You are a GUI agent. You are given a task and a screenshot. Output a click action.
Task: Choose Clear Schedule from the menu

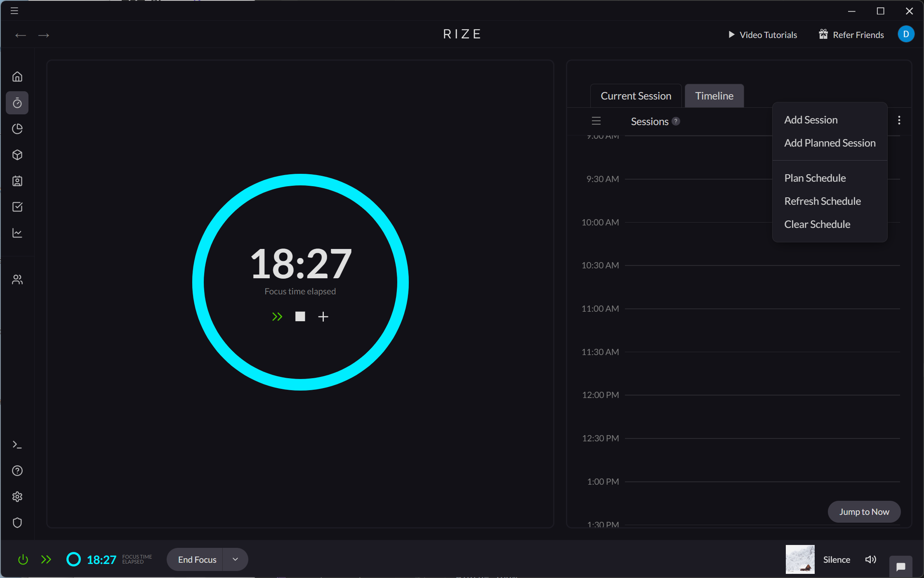tap(817, 224)
